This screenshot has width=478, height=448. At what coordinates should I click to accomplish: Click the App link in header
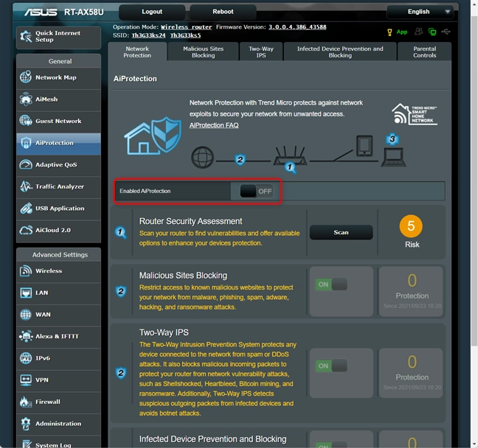pos(402,32)
